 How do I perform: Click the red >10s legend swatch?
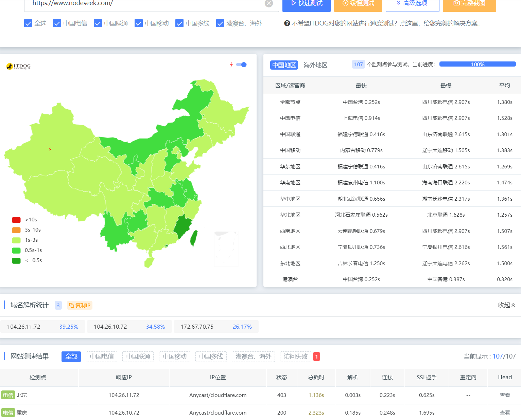[x=16, y=220]
